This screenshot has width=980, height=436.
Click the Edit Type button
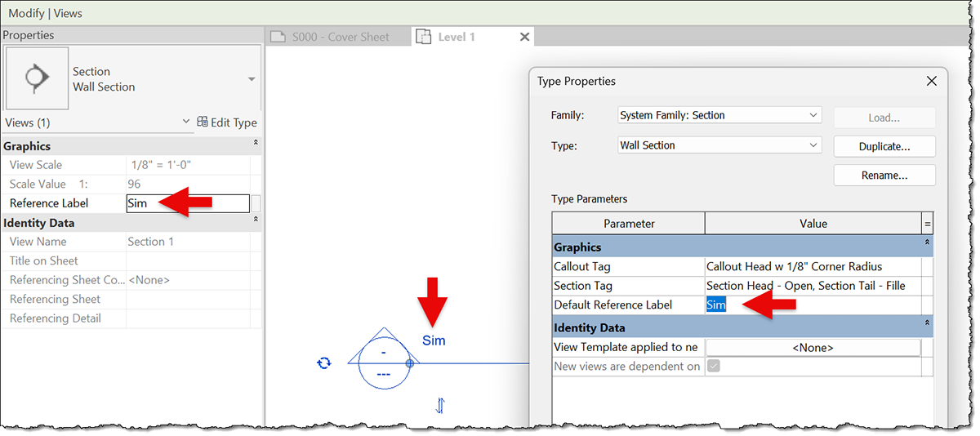(227, 122)
